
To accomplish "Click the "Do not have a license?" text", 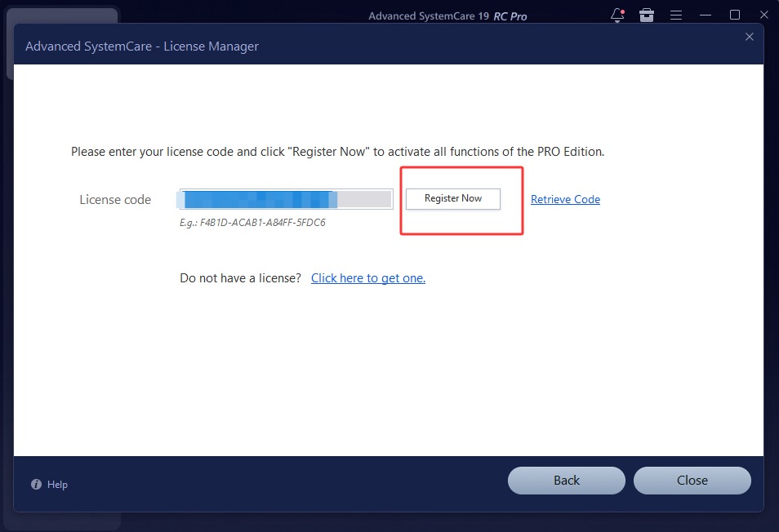I will [240, 278].
